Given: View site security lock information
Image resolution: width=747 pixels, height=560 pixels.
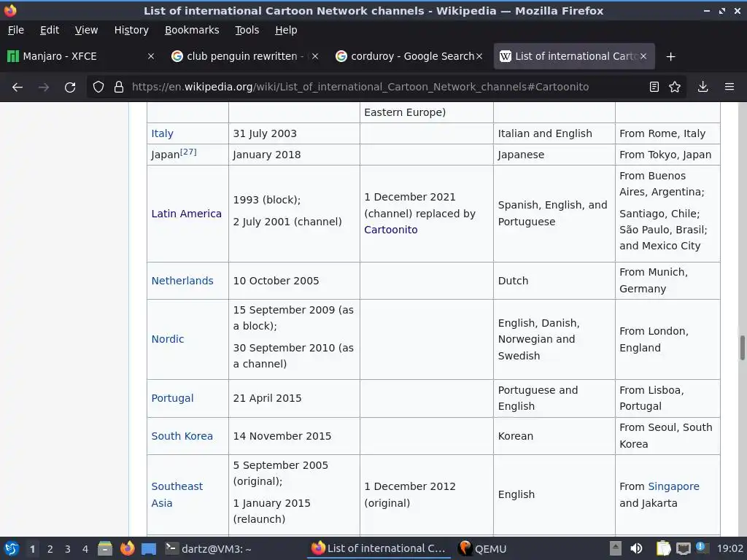Looking at the screenshot, I should pyautogui.click(x=119, y=87).
